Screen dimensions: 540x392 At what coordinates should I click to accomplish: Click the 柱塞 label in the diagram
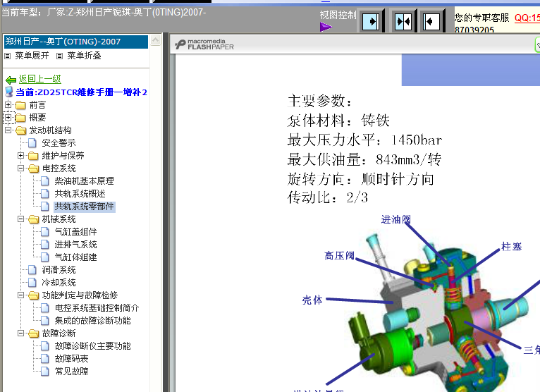point(512,247)
